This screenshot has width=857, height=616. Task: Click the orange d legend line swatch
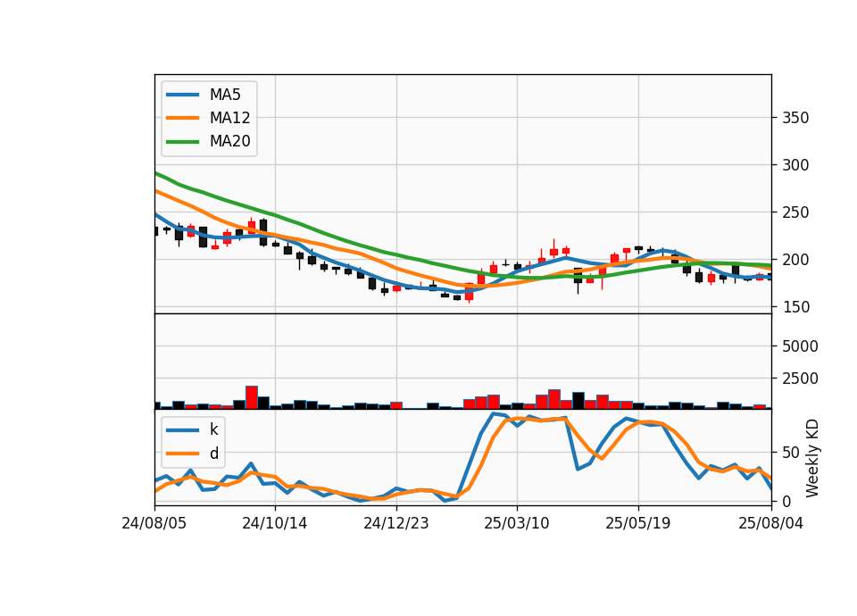(182, 454)
